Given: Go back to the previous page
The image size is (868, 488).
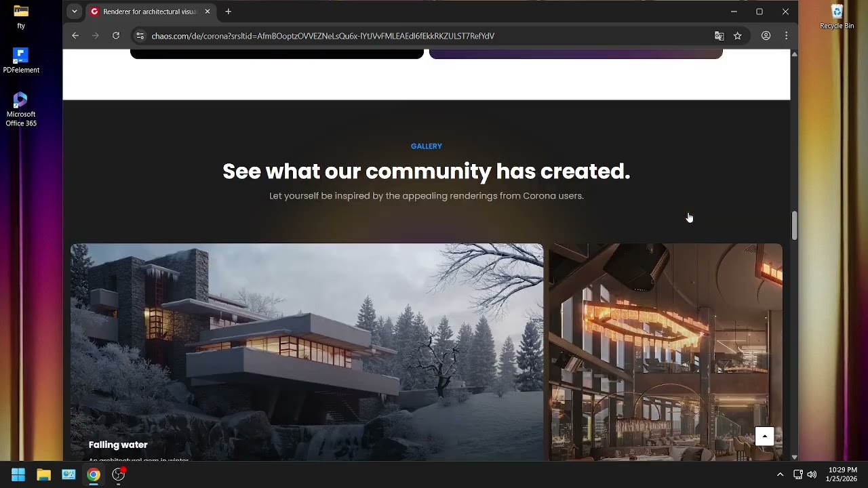Looking at the screenshot, I should coord(75,36).
